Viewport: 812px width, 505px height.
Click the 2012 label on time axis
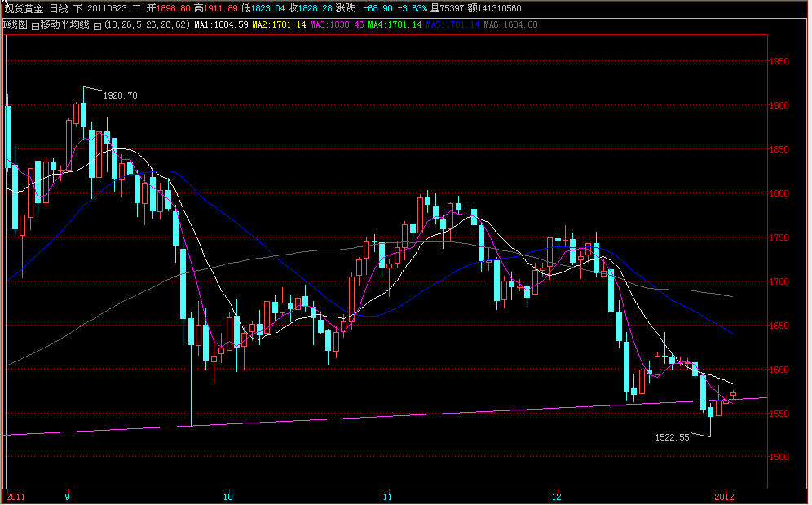(x=724, y=497)
